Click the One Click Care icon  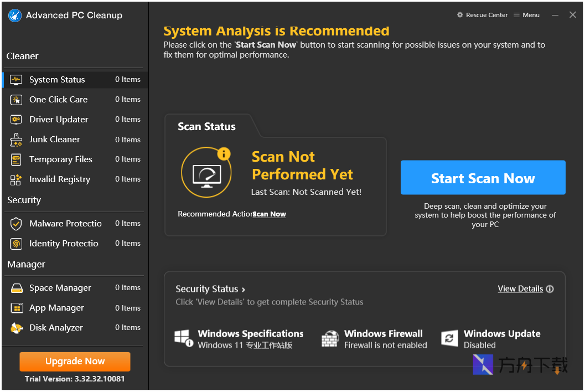16,100
